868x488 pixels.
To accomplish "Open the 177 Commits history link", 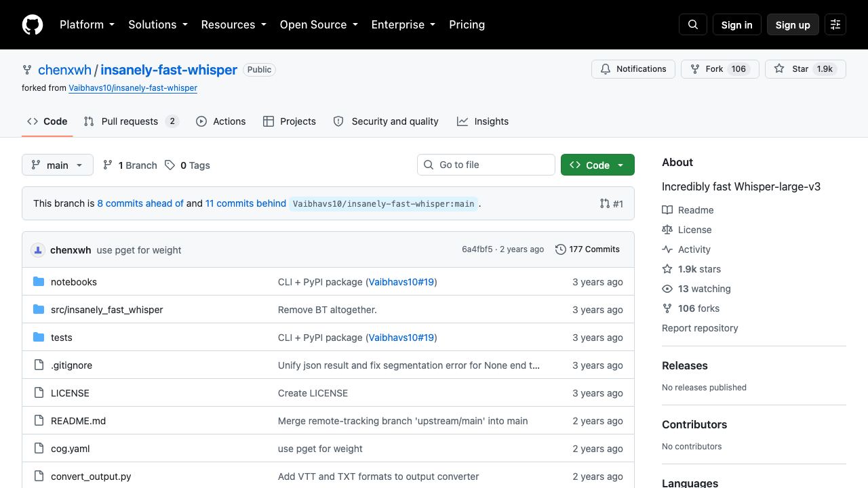I will tap(587, 249).
